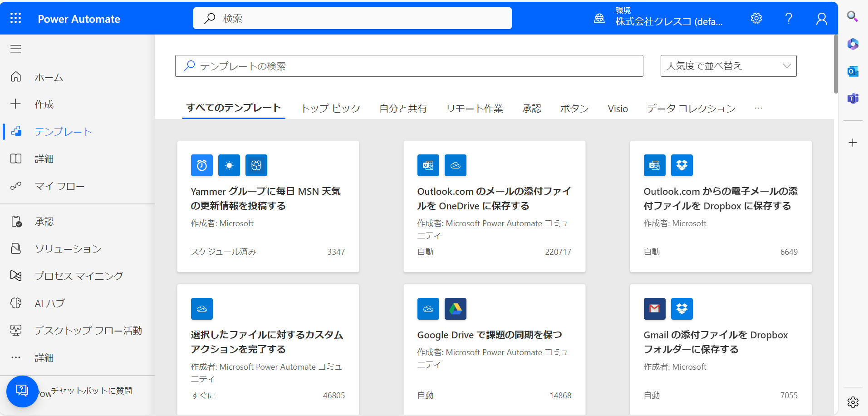The width and height of the screenshot is (868, 416).
Task: Click Dropbox icon on the Gmail card
Action: click(682, 309)
